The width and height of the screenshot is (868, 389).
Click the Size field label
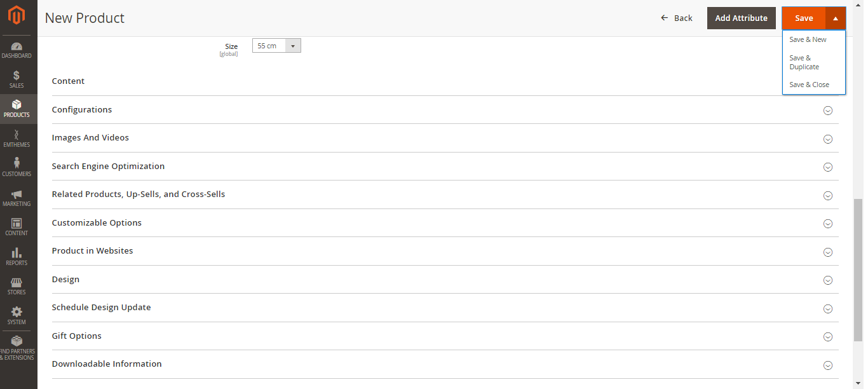coord(231,46)
